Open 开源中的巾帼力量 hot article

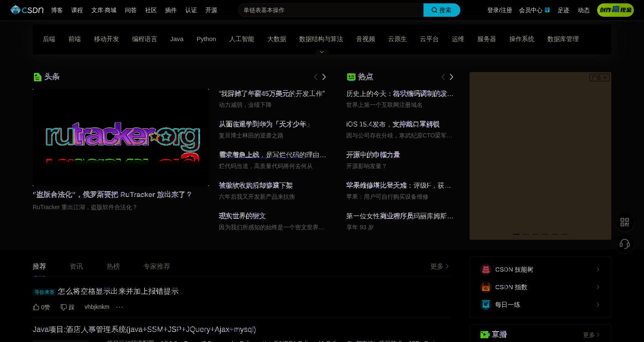click(373, 155)
